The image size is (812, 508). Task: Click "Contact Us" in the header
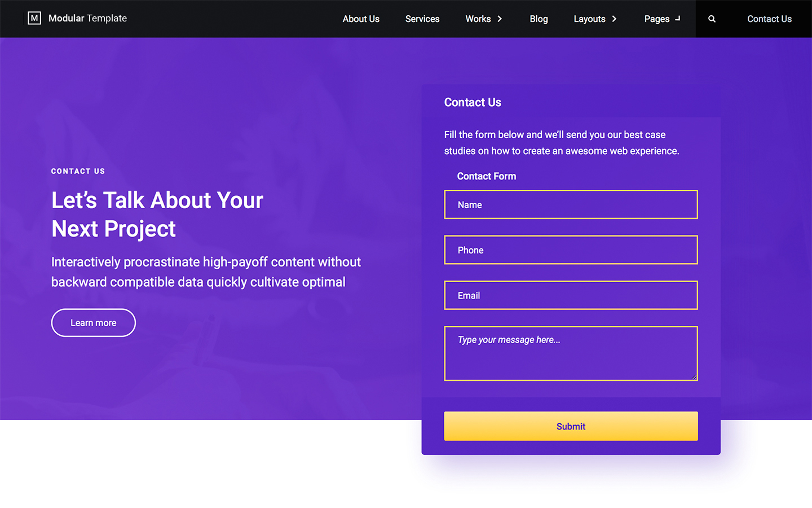click(x=769, y=19)
